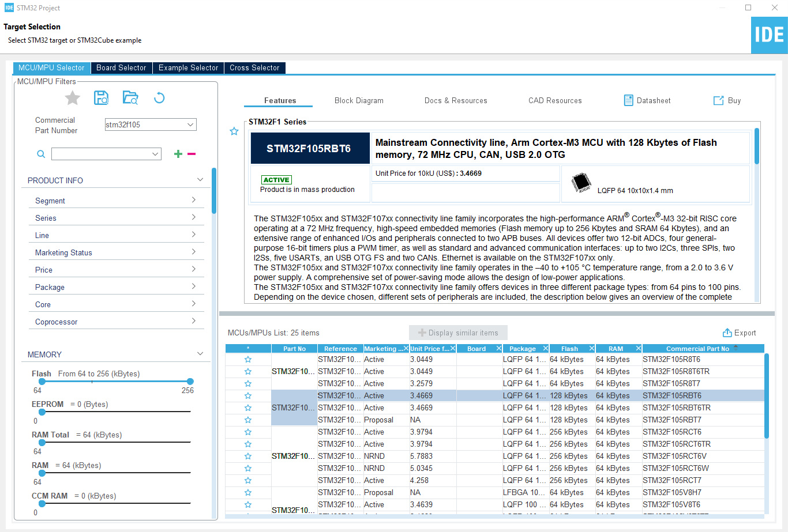
Task: Click the Datasheet document icon
Action: tap(629, 100)
